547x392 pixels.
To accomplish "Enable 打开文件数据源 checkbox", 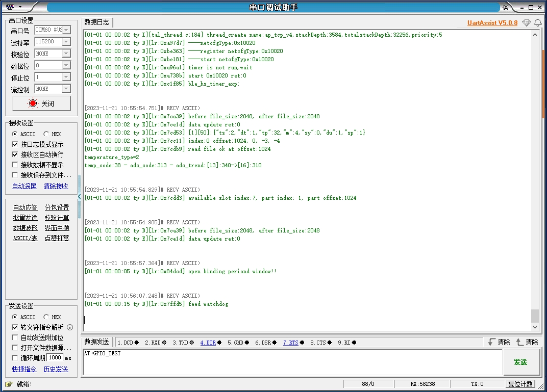I will pyautogui.click(x=15, y=348).
